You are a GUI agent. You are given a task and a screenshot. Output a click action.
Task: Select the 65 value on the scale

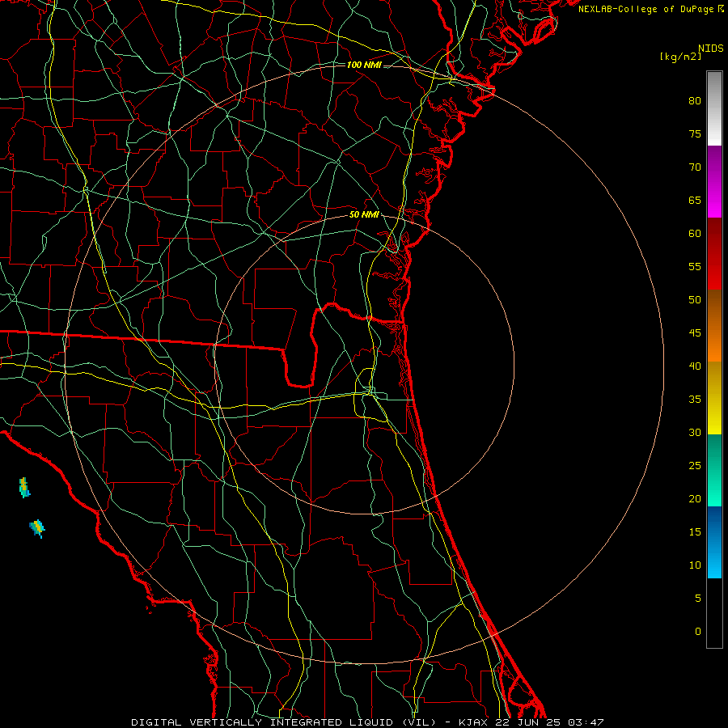pos(695,200)
